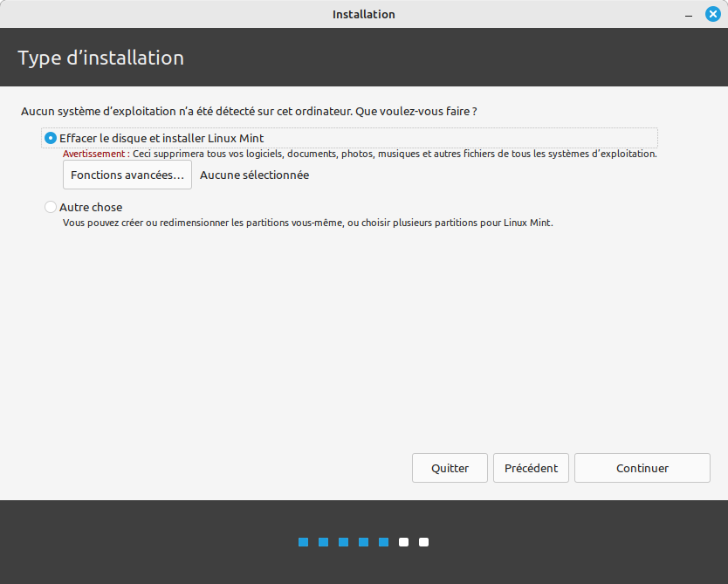The height and width of the screenshot is (584, 728).
Task: Click the 'Type d’installation' heading
Action: pyautogui.click(x=100, y=58)
